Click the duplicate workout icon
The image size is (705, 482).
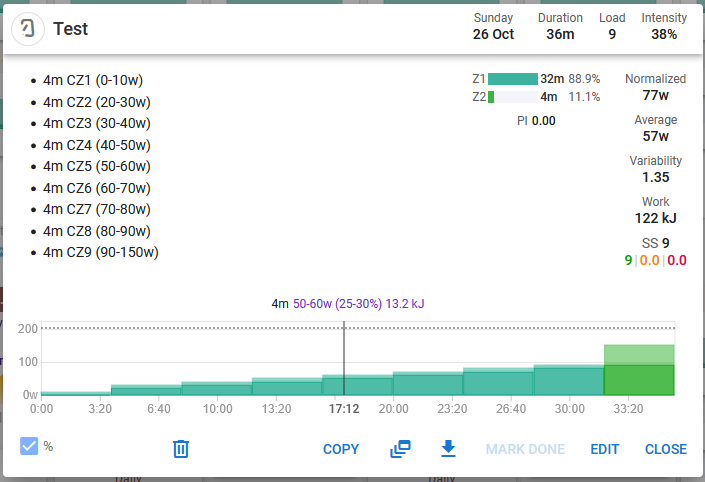400,449
